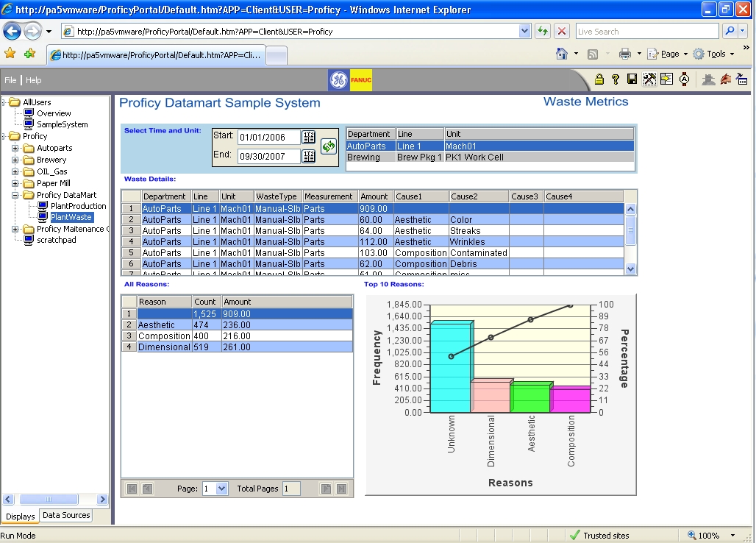Select the Brewing Brew Pkg 1 unit row
The width and height of the screenshot is (756, 543).
click(x=490, y=157)
